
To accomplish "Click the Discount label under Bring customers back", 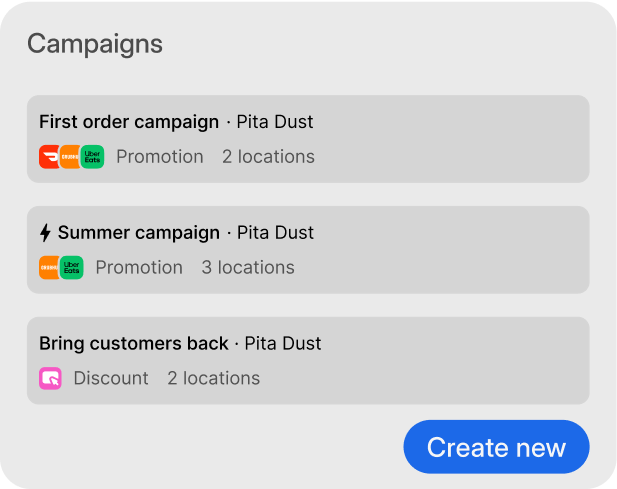I will point(111,379).
